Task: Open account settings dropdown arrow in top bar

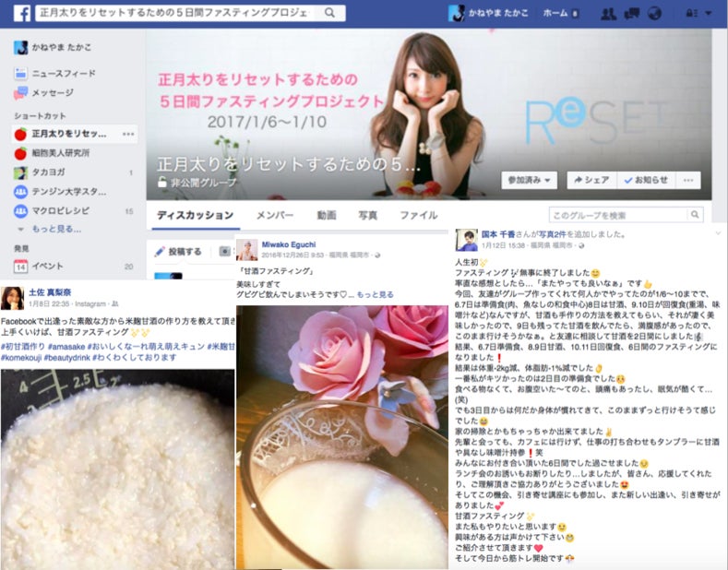Action: tap(706, 14)
